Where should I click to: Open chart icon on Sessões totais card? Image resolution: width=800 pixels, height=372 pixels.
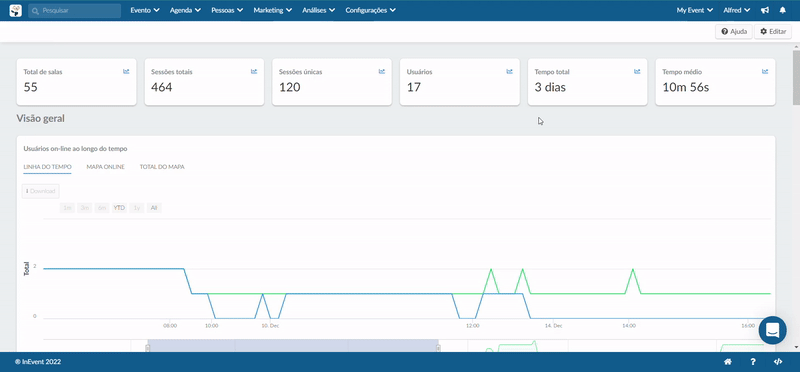click(x=254, y=71)
